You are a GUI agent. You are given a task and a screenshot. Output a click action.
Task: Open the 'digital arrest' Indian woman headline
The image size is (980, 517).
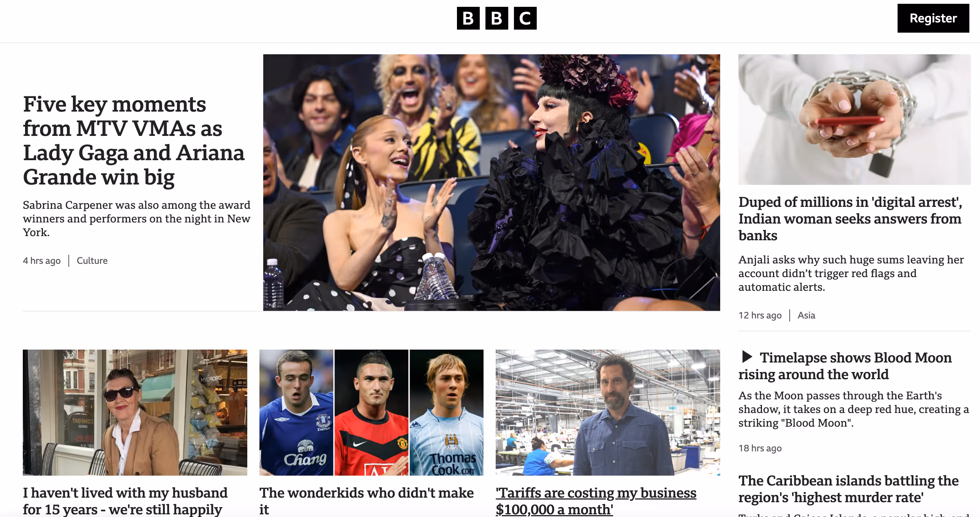[850, 219]
